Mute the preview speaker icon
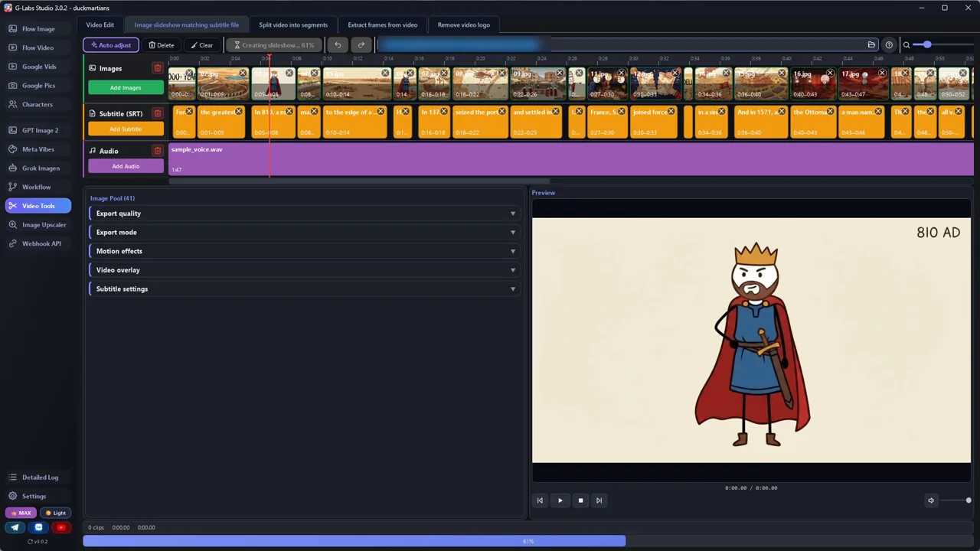This screenshot has width=980, height=551. click(931, 500)
